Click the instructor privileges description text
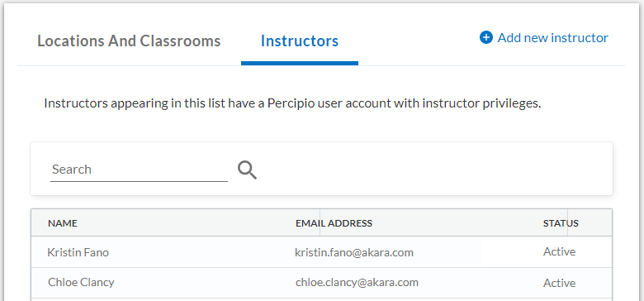Screen dimensions: 644x301 (x=292, y=103)
